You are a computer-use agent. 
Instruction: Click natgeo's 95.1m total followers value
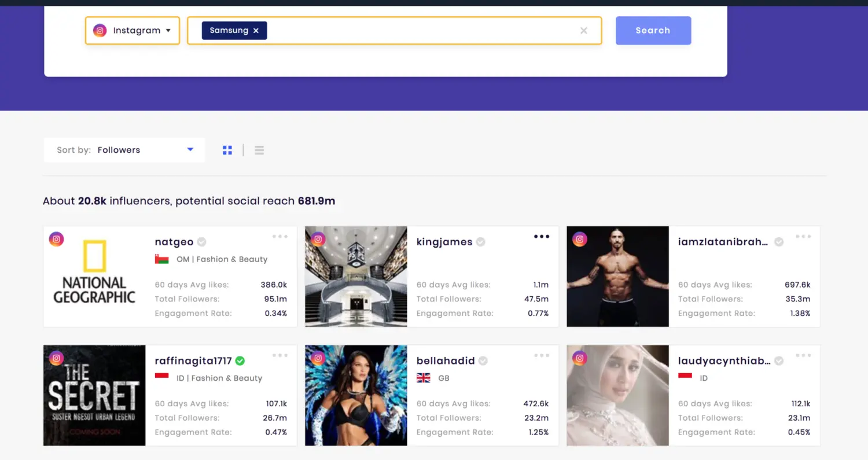point(276,299)
